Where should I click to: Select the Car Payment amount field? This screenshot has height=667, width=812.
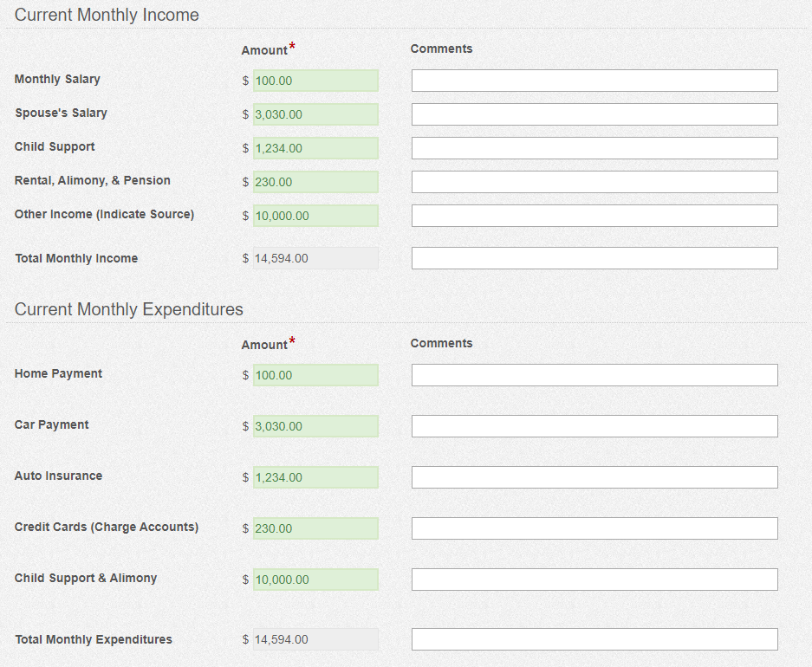(x=315, y=426)
